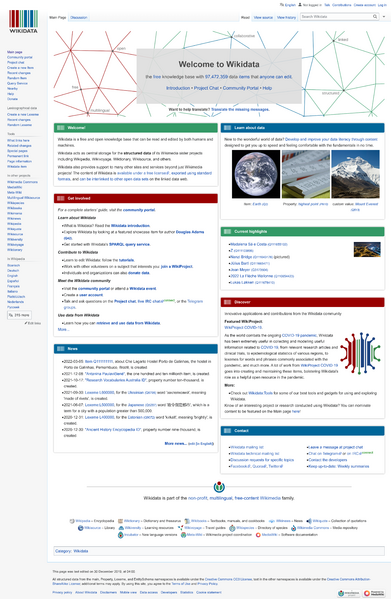Screen dimensions: 391x599
Task: Focus the Search Wikidata input field
Action: (336, 16)
